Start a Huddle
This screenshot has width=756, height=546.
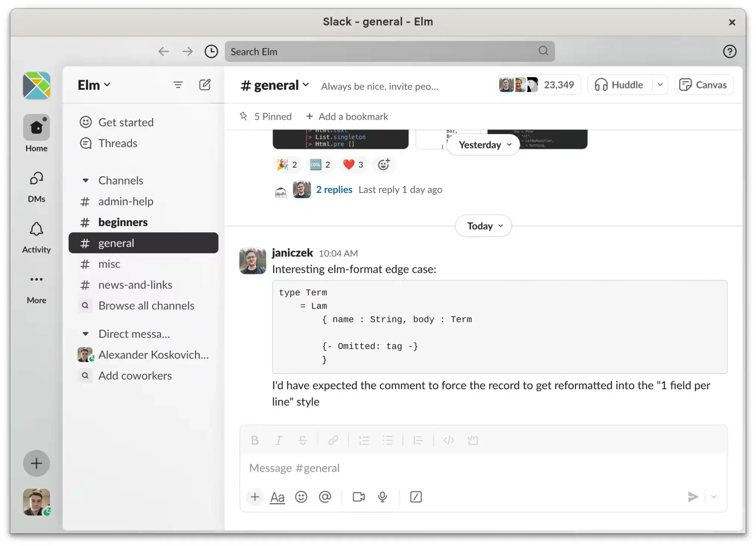tap(620, 85)
